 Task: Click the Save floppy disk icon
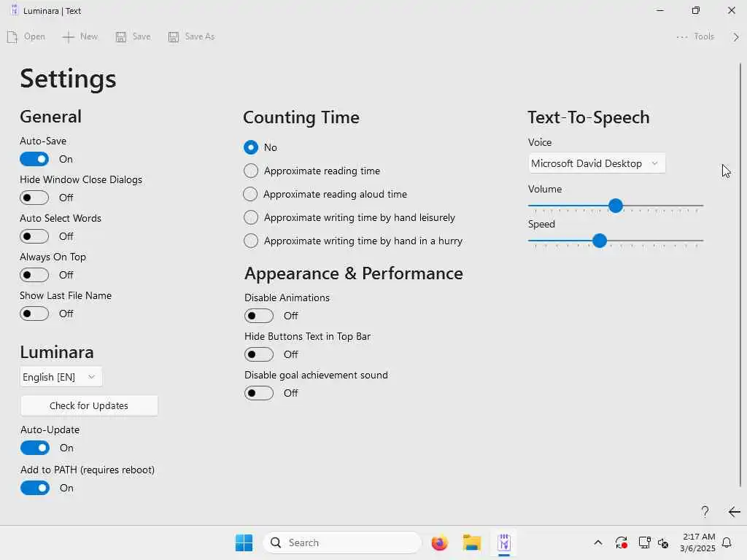pos(121,36)
